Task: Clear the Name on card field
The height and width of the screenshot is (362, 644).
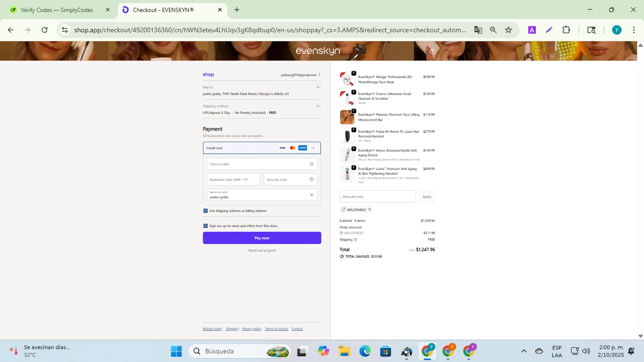Action: (312, 195)
